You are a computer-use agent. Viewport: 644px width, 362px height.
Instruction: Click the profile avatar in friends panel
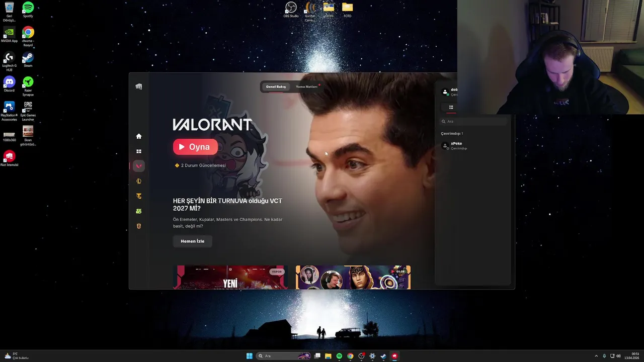445,92
